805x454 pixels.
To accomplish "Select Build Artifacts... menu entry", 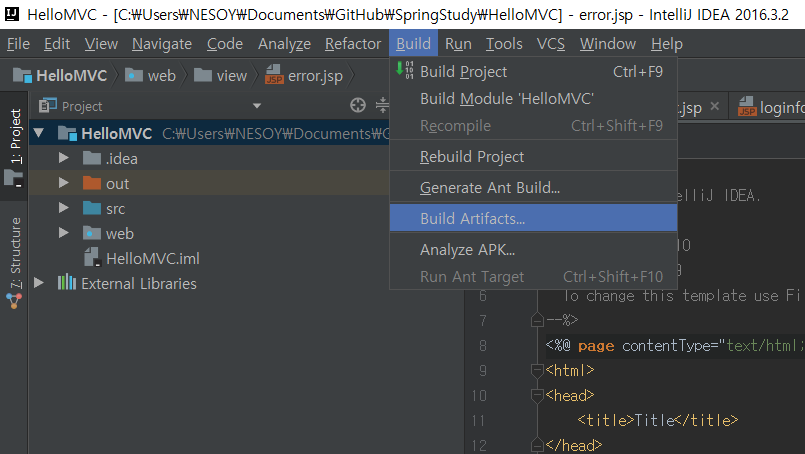I will click(533, 218).
